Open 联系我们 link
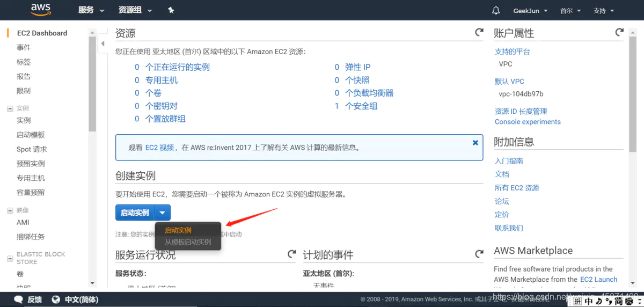Screen dimensions: 644x307 point(509,228)
